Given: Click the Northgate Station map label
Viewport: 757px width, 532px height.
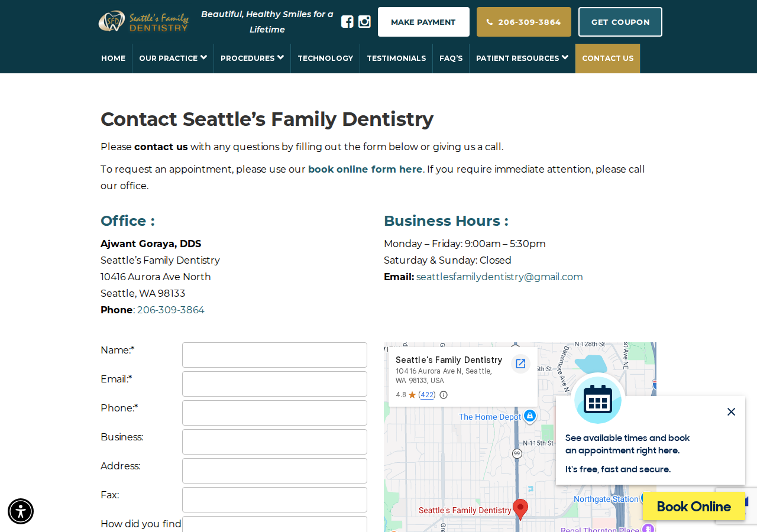Looking at the screenshot, I should point(606,499).
